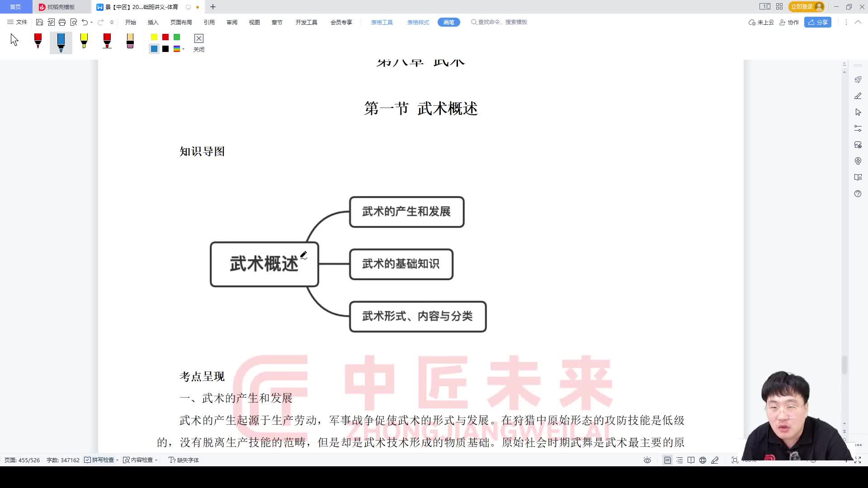Open the eye-protection mode icon in status bar
The height and width of the screenshot is (488, 868).
pos(646,460)
